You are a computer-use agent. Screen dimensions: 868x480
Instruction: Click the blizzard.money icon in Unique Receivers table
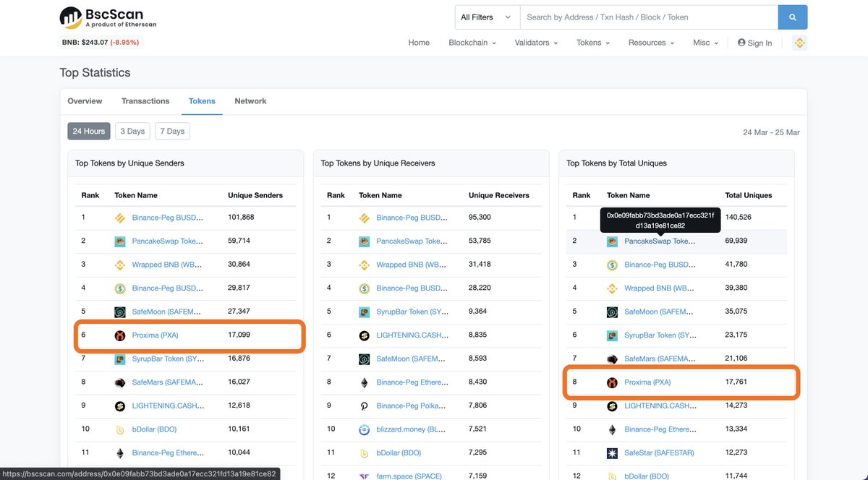[365, 429]
